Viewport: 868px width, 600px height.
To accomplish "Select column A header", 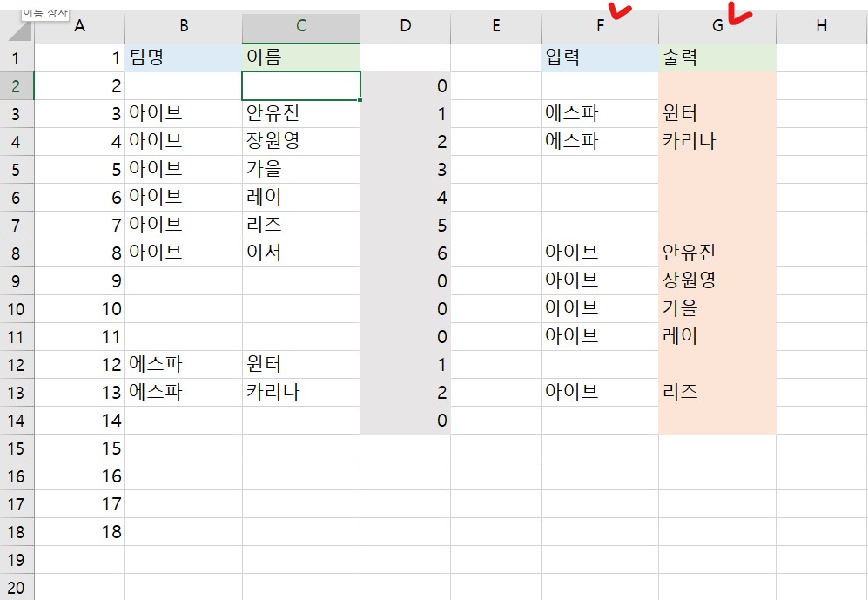I will point(80,26).
